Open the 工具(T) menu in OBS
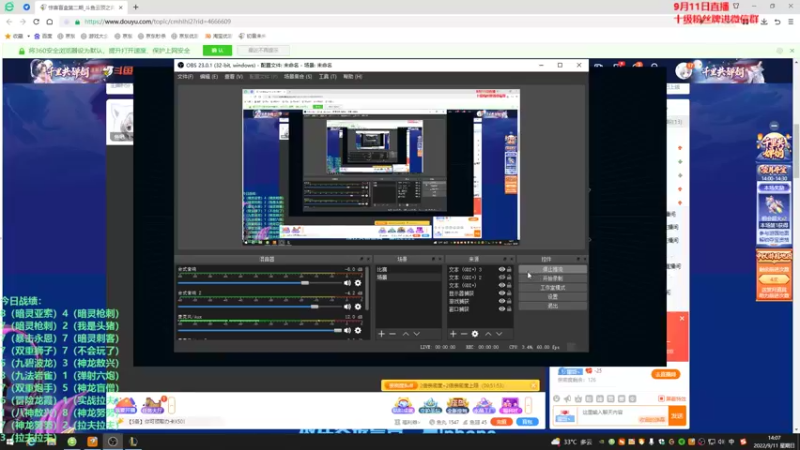Screen dimensions: 800x450 [x=328, y=77]
